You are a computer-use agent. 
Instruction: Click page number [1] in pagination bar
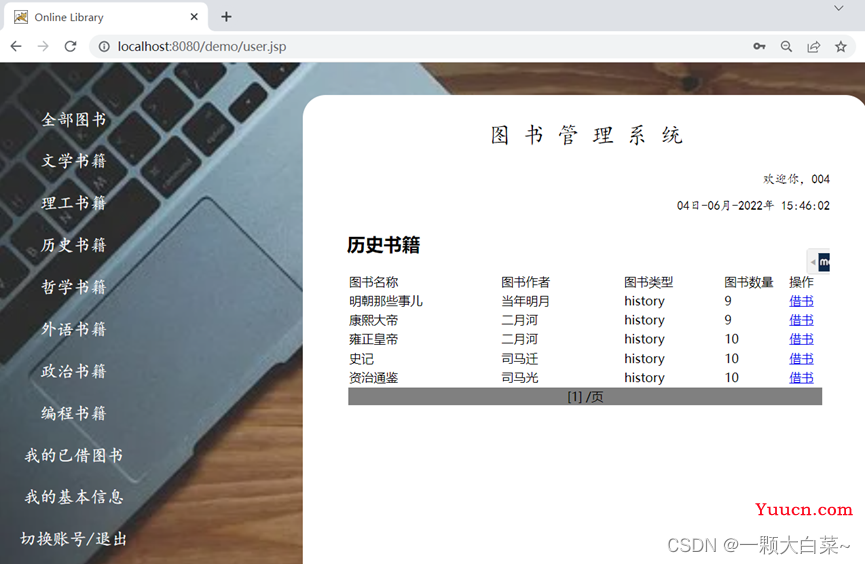(574, 397)
